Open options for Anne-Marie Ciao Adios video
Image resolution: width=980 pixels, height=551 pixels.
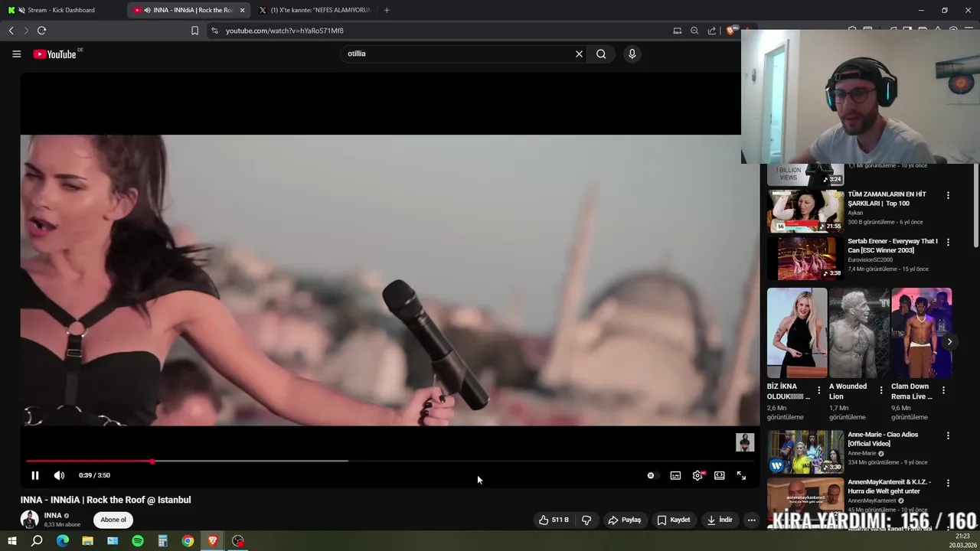948,435
